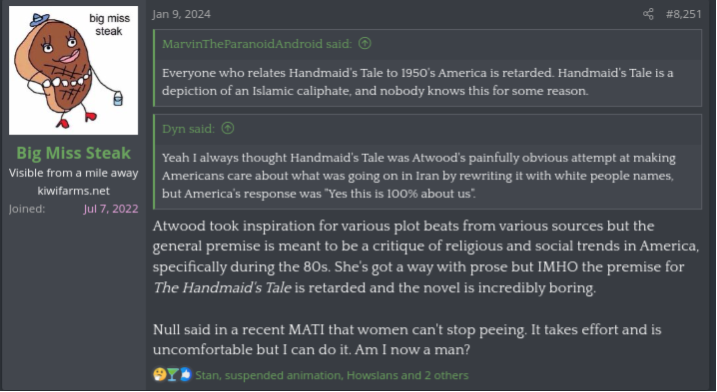The height and width of the screenshot is (392, 717).
Task: Jump to MarvinTheParanoidAndroid's quoted post arrow
Action: click(x=364, y=43)
